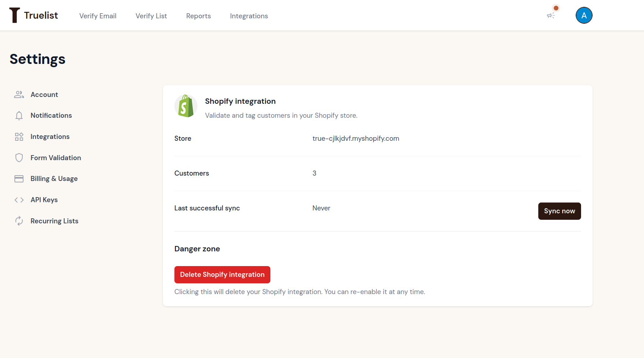The height and width of the screenshot is (358, 644).
Task: Click the Settings page title
Action: click(x=37, y=59)
